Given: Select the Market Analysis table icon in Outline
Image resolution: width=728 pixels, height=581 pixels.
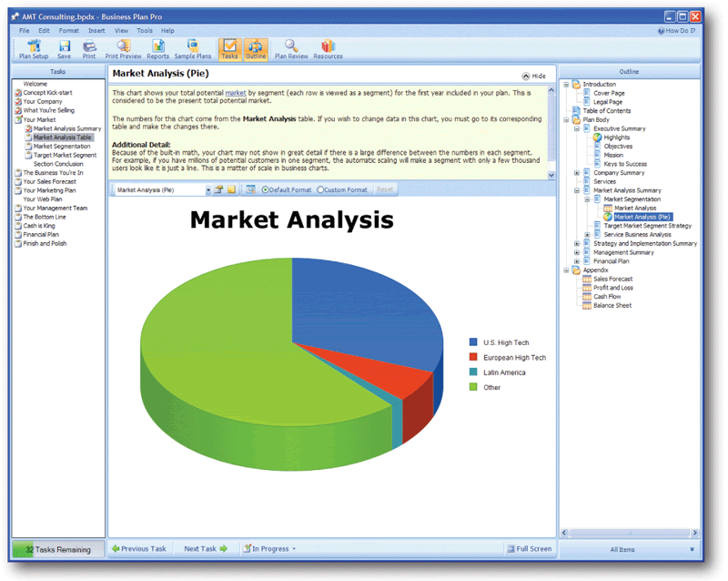Looking at the screenshot, I should pos(608,209).
